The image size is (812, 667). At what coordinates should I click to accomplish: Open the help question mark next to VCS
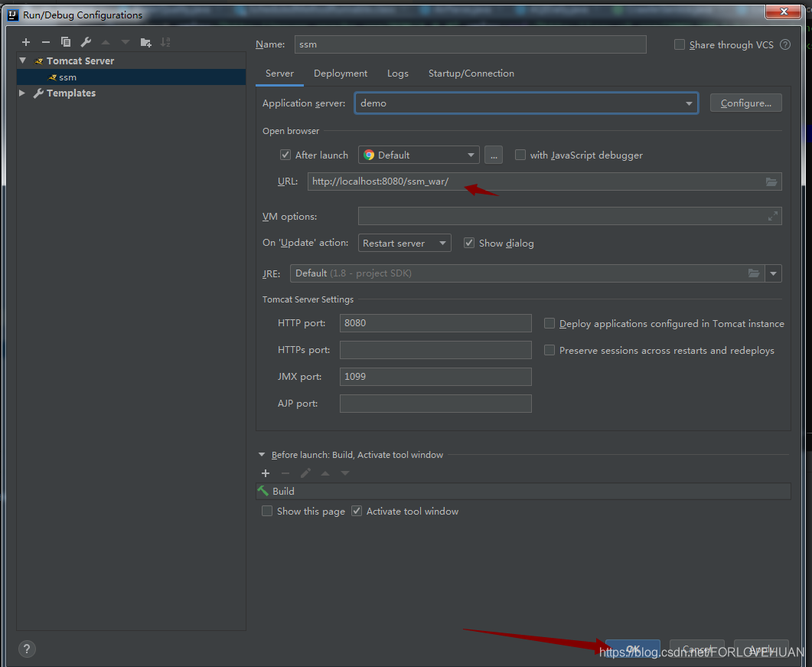[785, 44]
